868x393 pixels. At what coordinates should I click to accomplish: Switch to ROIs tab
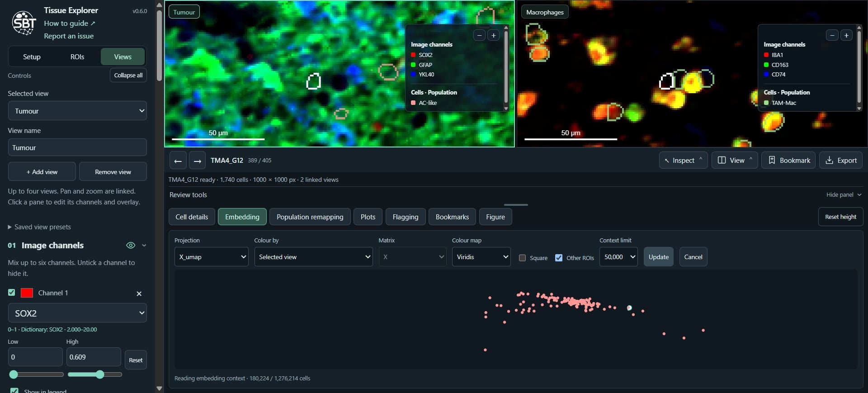77,57
